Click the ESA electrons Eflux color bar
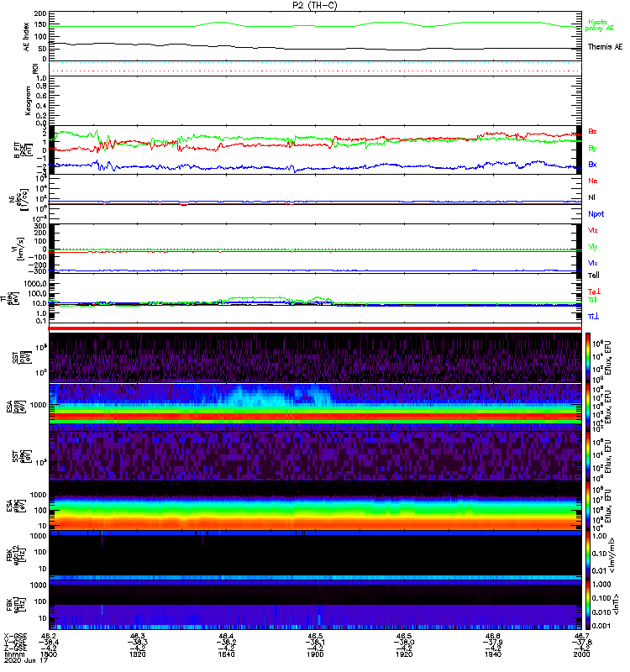 [x=588, y=507]
